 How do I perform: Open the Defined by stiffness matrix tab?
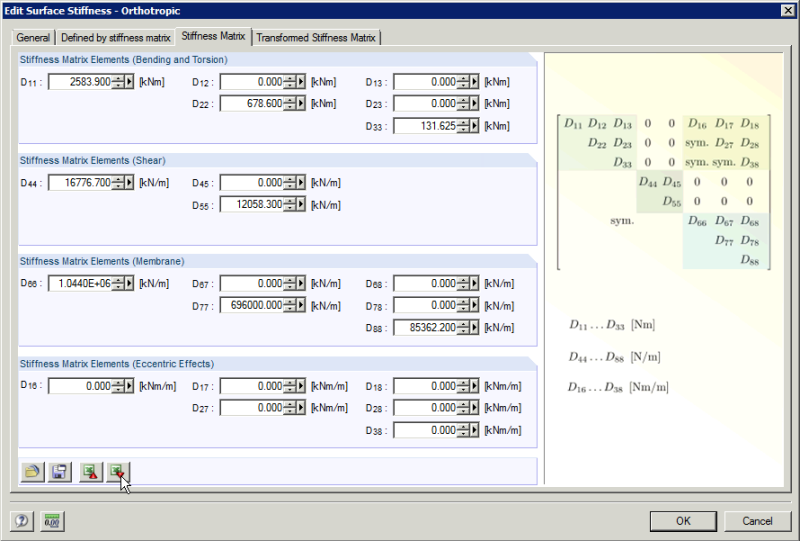tap(116, 38)
